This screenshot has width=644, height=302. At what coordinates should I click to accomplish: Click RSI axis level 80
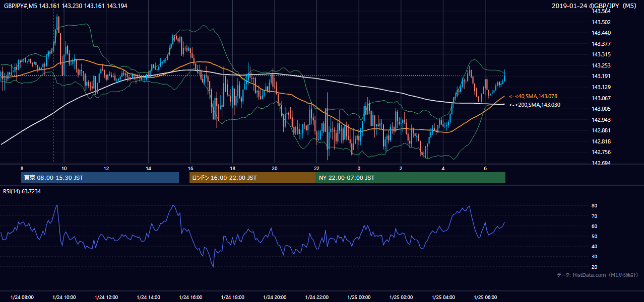(595, 206)
